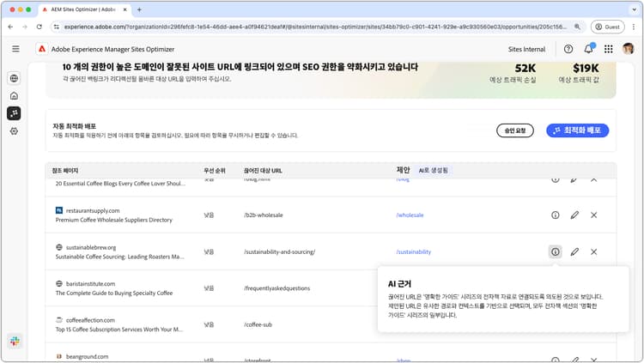Click the 자동 최적화 배포 heading

(75, 126)
